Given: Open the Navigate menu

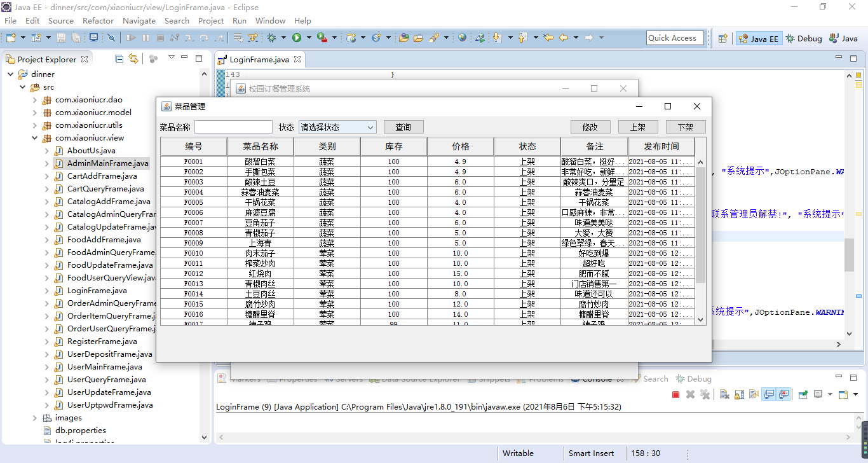Looking at the screenshot, I should [x=139, y=20].
